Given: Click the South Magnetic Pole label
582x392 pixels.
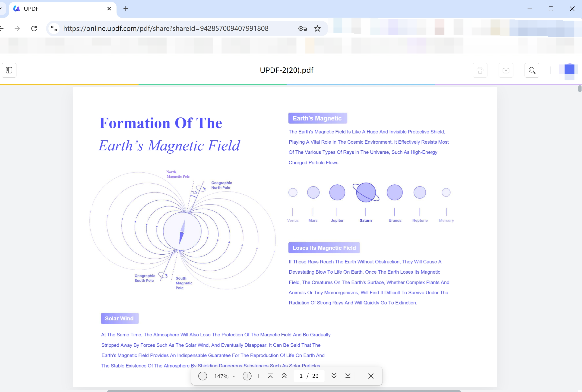Looking at the screenshot, I should [184, 283].
